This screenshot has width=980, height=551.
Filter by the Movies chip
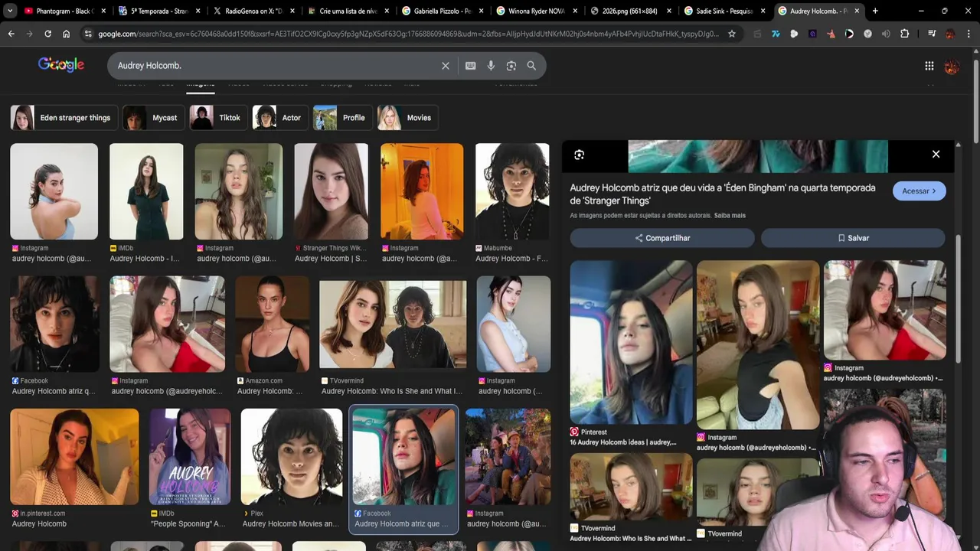(408, 118)
